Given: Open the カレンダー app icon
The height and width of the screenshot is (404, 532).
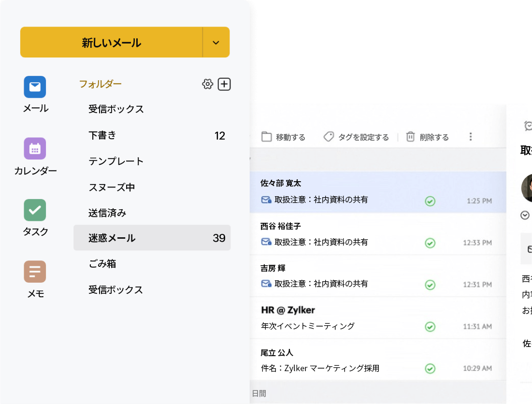Looking at the screenshot, I should pyautogui.click(x=35, y=148).
